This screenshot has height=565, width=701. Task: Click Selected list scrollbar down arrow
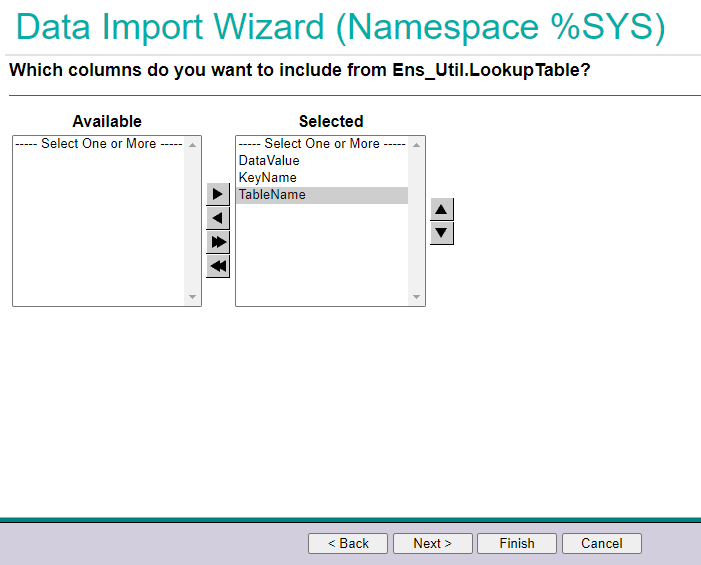[416, 297]
